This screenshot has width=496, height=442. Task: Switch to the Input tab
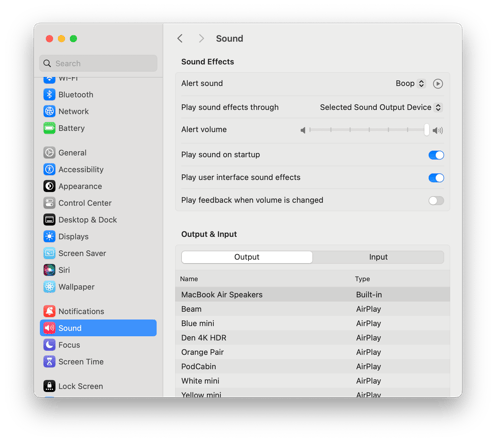coord(378,257)
